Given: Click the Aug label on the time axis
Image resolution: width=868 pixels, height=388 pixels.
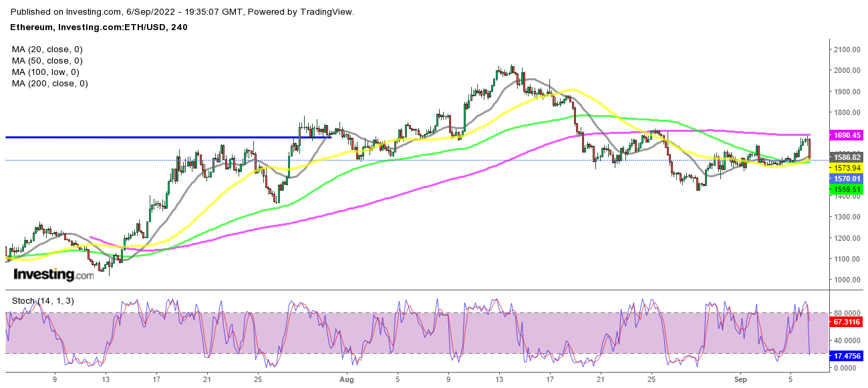Looking at the screenshot, I should 346,378.
